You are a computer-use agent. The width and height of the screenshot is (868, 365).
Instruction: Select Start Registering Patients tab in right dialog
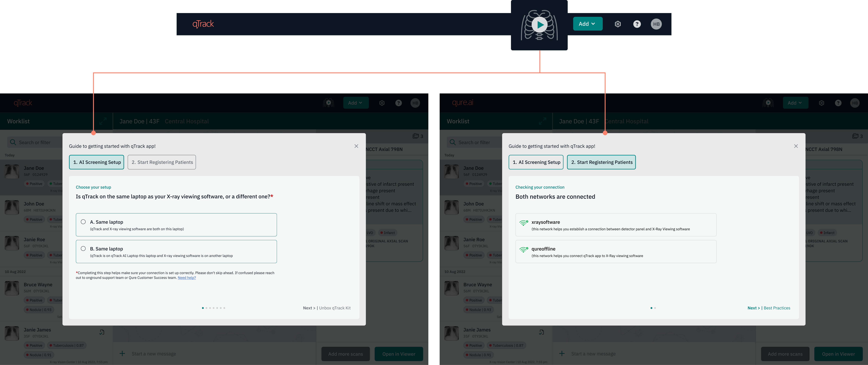pyautogui.click(x=602, y=162)
